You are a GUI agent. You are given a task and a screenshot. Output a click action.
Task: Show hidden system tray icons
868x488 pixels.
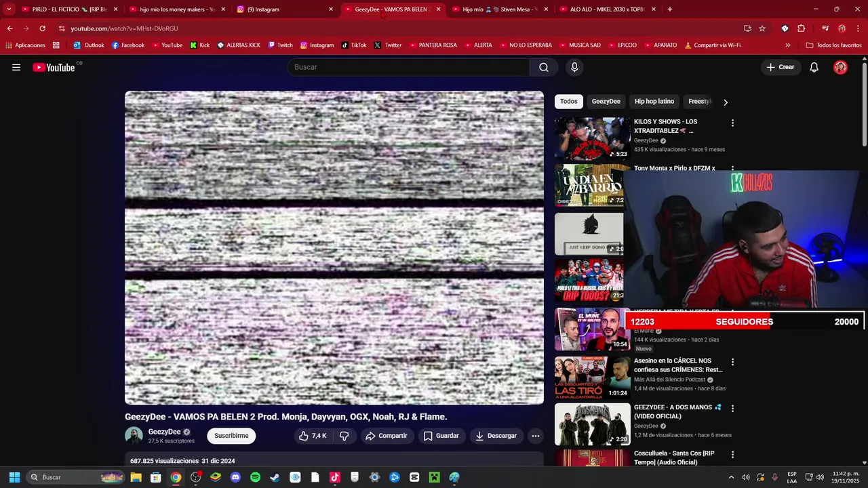click(x=731, y=477)
